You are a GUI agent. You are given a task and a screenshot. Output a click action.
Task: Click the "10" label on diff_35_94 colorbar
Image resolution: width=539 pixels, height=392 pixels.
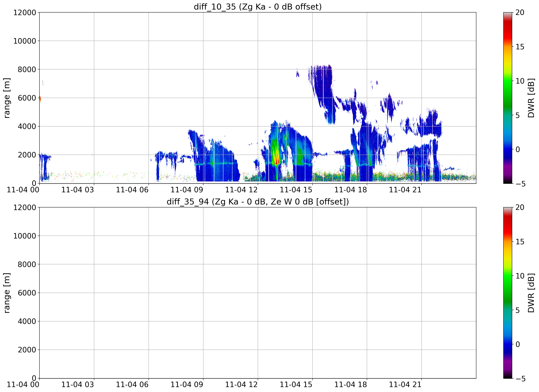[x=520, y=276]
